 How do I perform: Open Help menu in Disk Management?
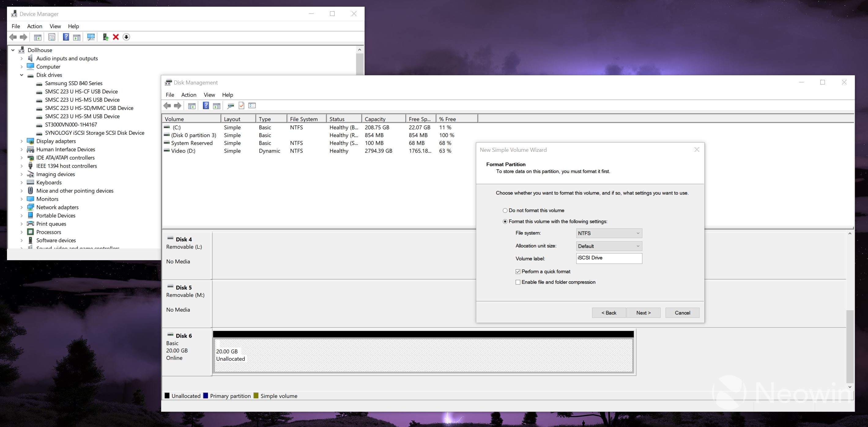pyautogui.click(x=228, y=95)
